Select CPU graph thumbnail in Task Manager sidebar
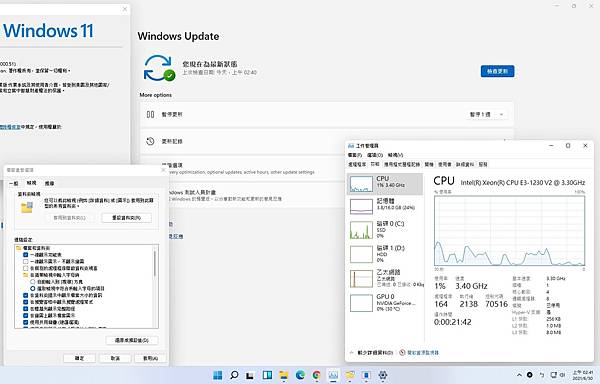Viewport: 600px width, 384px height. click(x=361, y=184)
